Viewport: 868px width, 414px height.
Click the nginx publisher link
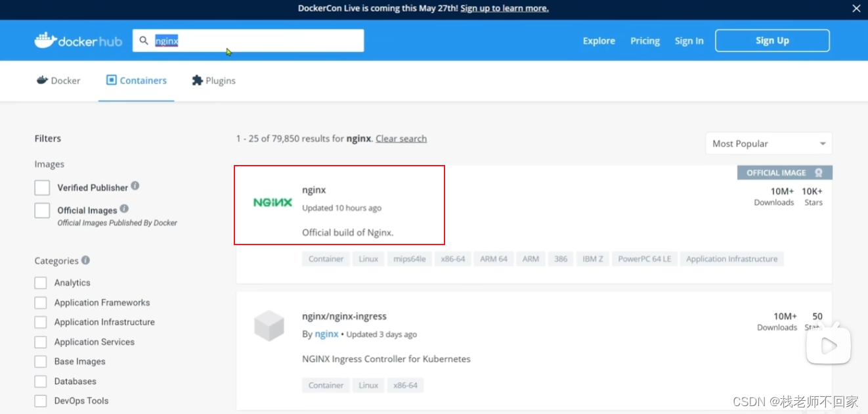[x=326, y=334]
